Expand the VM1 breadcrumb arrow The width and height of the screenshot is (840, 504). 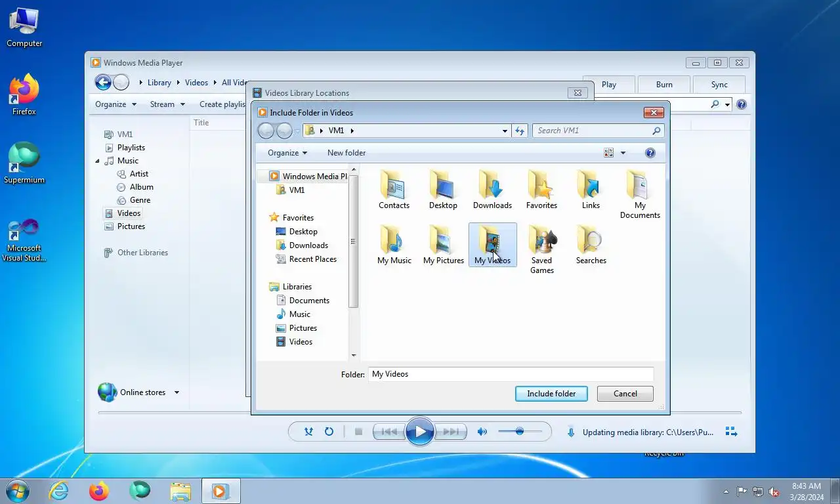tap(352, 131)
